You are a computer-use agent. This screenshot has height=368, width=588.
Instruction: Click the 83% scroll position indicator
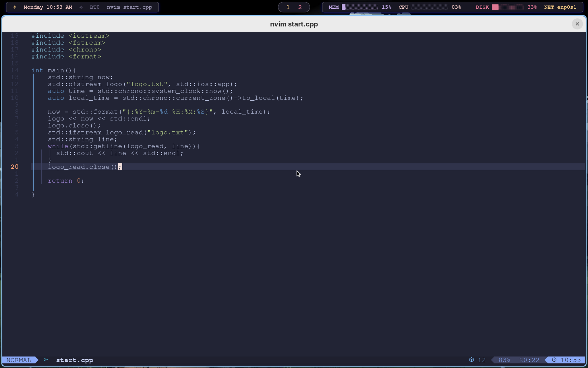[504, 360]
